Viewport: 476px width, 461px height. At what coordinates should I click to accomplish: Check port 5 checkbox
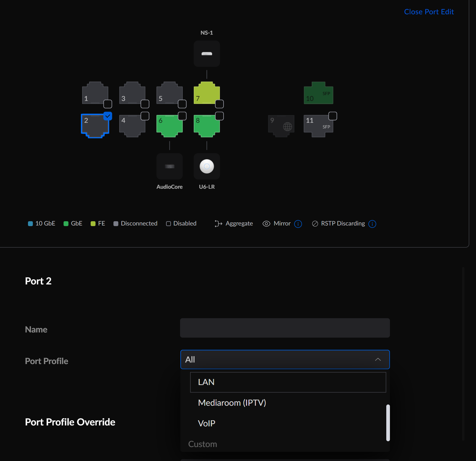(182, 104)
